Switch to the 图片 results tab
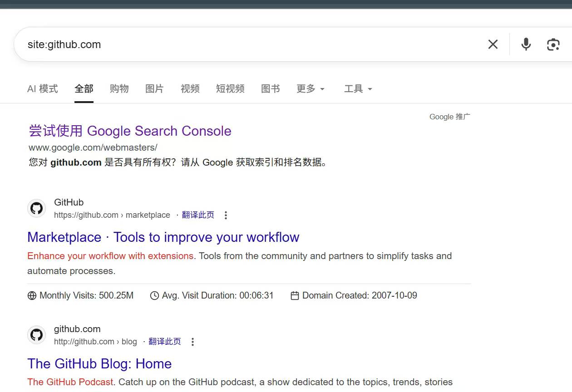The height and width of the screenshot is (392, 572). click(154, 88)
